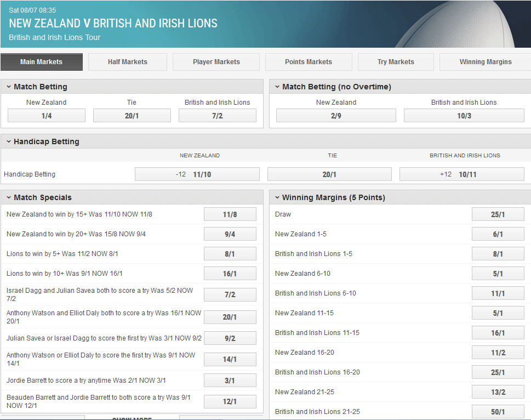Select Lions win by 10+ 16/1 odds
Screen dimensions: 531x420
pos(230,274)
